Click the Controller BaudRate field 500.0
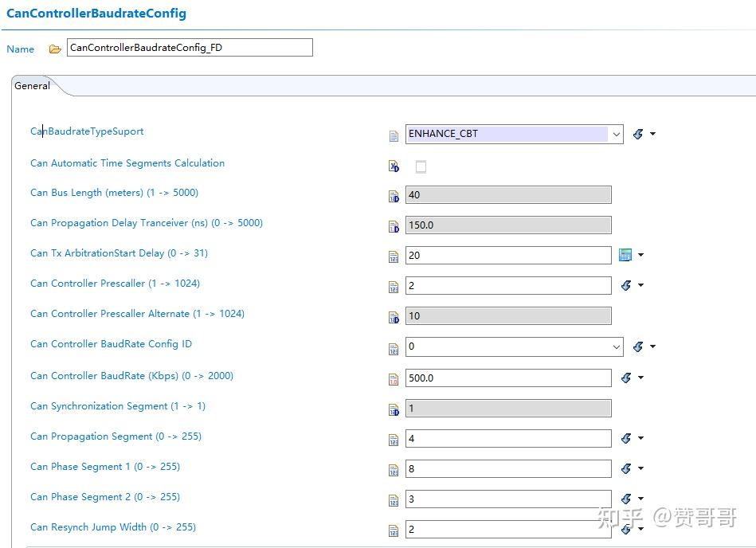 (508, 378)
